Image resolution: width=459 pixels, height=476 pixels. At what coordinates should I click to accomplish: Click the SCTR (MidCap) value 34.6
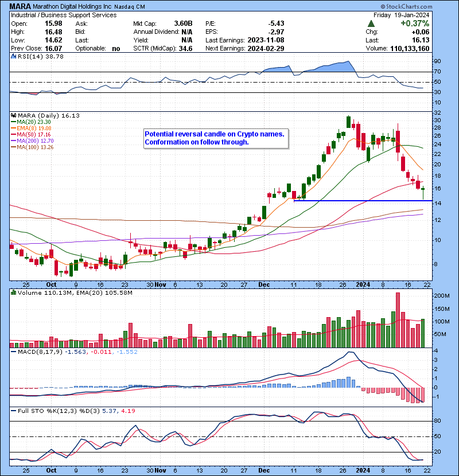click(185, 48)
